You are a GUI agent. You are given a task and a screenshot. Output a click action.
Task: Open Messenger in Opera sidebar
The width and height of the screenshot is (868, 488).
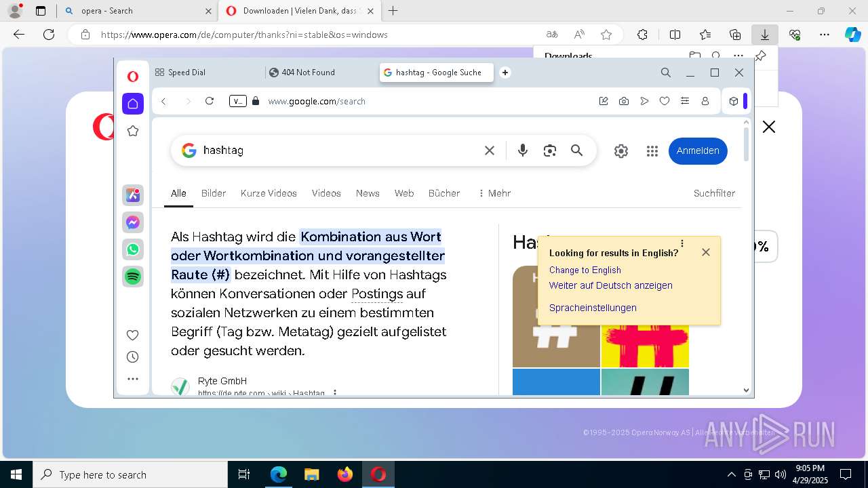(x=133, y=222)
